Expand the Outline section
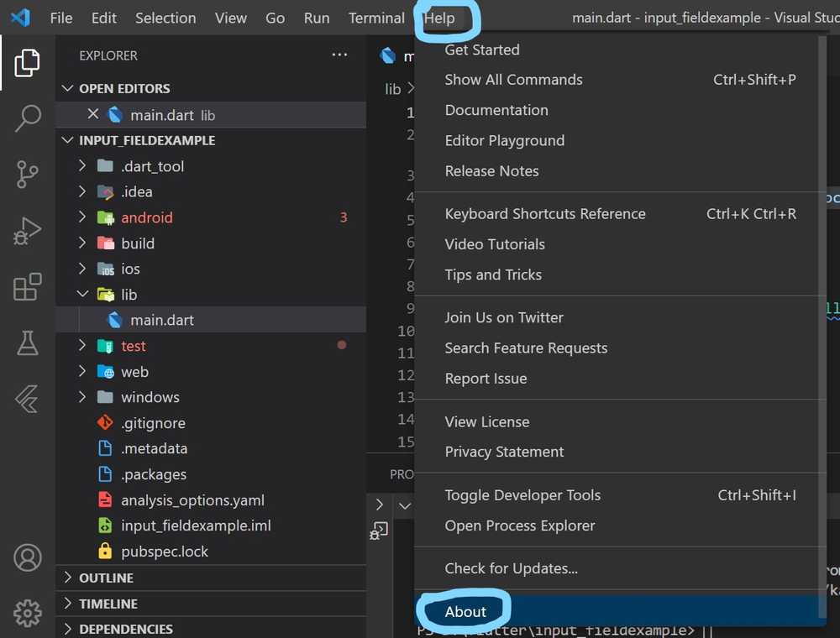Viewport: 840px width, 638px height. click(x=67, y=577)
